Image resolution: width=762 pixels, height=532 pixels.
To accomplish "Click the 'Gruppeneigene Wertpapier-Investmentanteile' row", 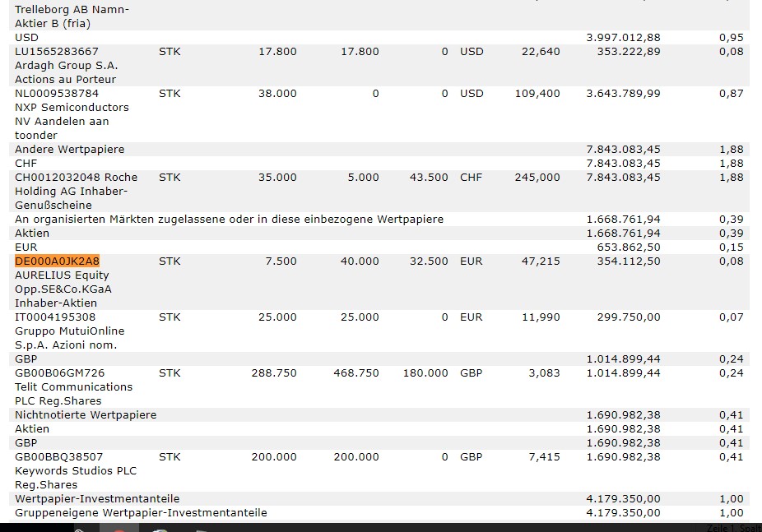I will click(x=141, y=513).
